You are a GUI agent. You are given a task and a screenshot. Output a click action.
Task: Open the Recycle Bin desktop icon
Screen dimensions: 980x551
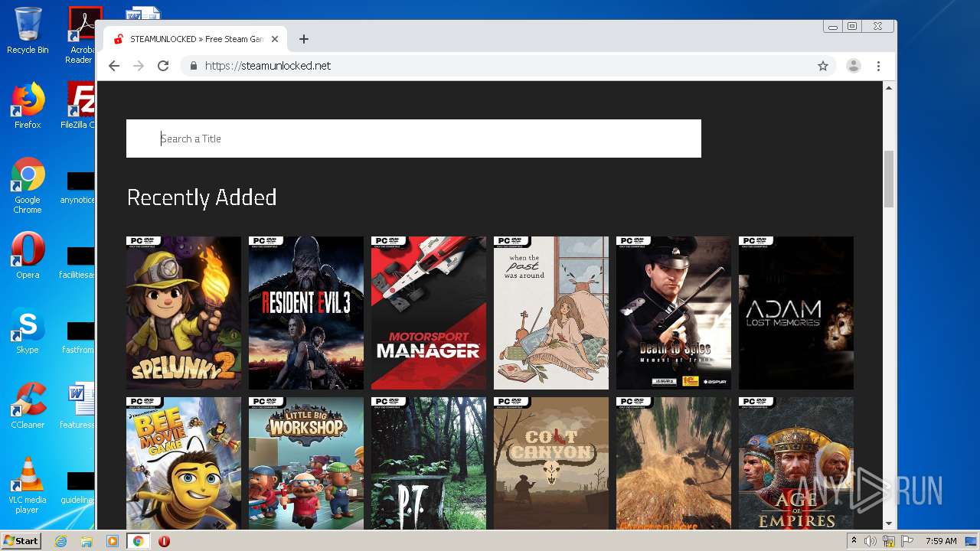(28, 31)
